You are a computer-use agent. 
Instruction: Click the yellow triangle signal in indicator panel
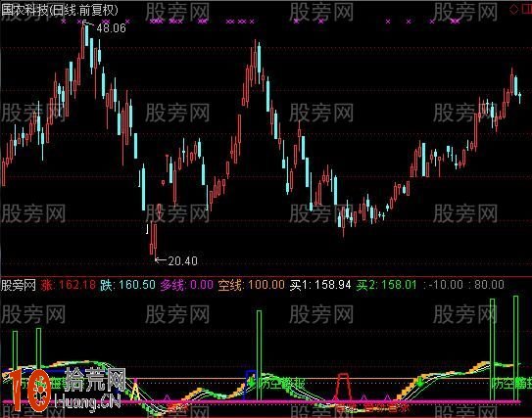[136, 391]
